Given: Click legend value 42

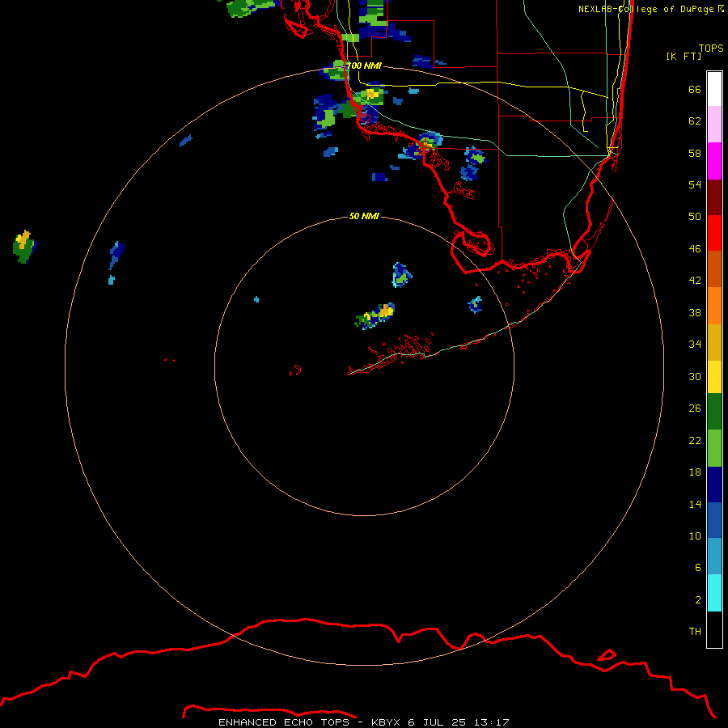Looking at the screenshot, I should (695, 281).
